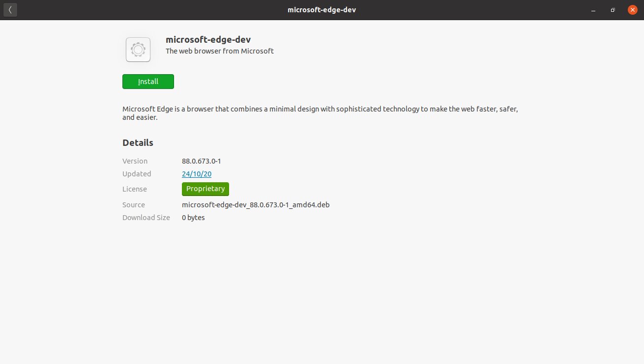
Task: Click the source file name ending amd64.deb
Action: click(x=256, y=205)
